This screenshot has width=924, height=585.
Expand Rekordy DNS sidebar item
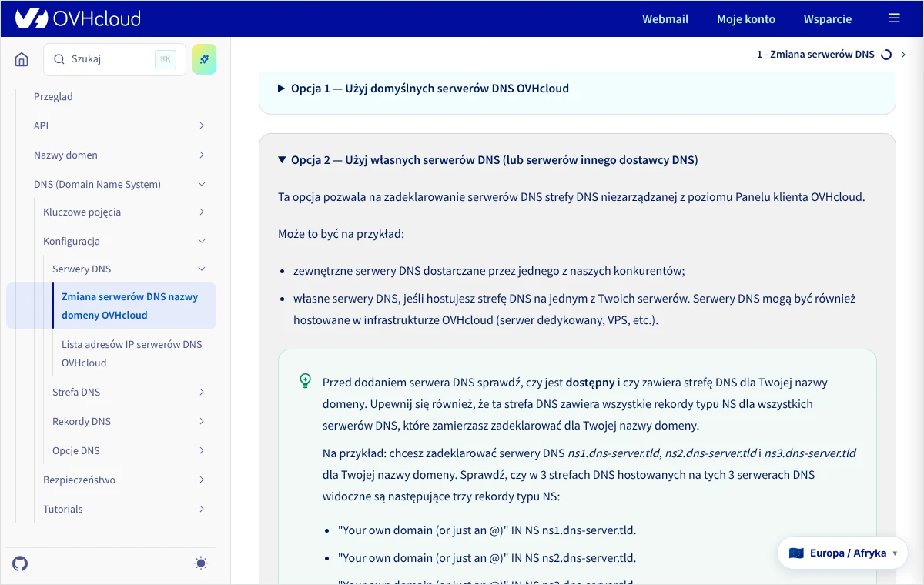pyautogui.click(x=129, y=421)
